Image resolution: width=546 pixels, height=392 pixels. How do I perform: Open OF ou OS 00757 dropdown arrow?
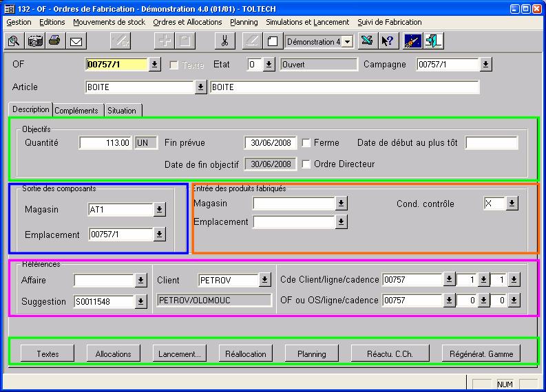pos(449,300)
